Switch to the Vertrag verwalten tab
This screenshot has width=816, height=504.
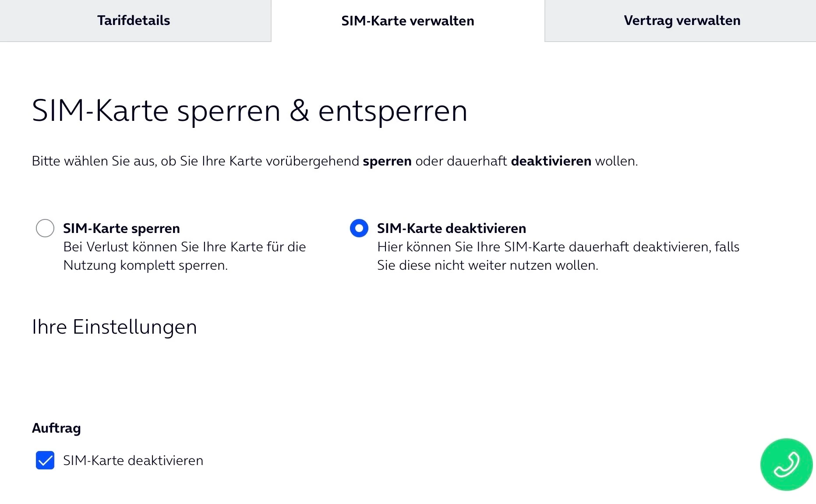[x=682, y=21]
